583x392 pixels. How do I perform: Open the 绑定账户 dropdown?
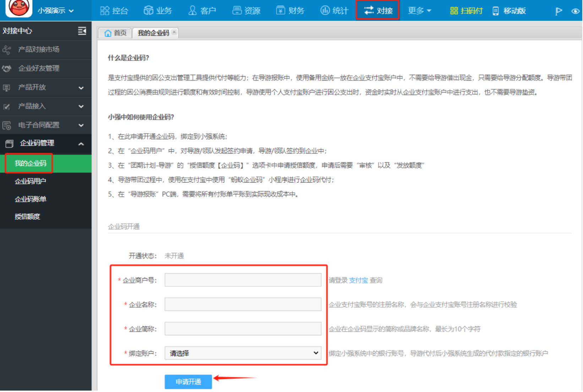pos(243,353)
